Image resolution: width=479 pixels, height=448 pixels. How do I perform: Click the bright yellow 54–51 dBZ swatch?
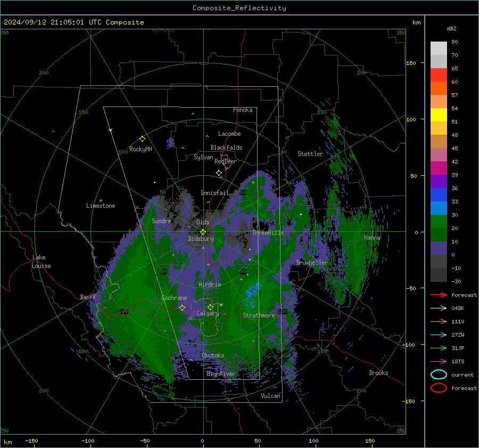tap(439, 115)
